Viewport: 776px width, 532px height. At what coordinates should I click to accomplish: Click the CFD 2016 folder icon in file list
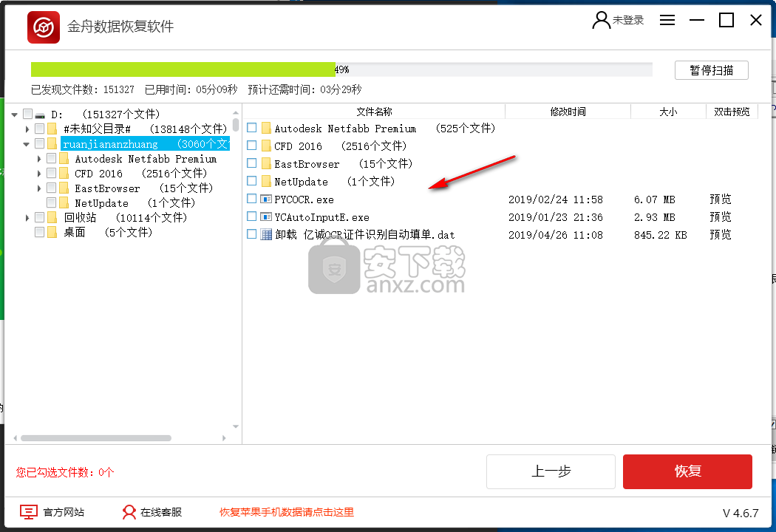pyautogui.click(x=266, y=146)
